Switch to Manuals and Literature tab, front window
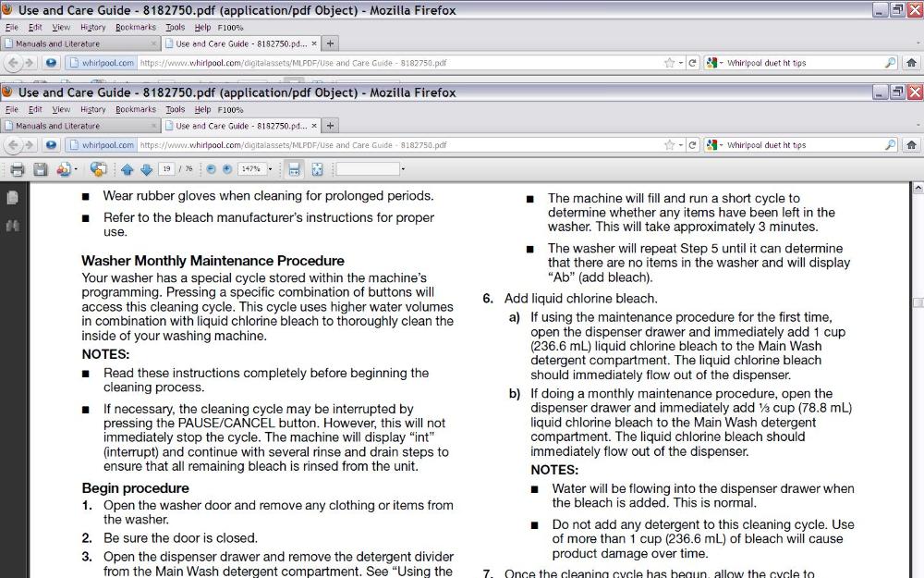Screen dimensions: 924x578 click(x=80, y=126)
